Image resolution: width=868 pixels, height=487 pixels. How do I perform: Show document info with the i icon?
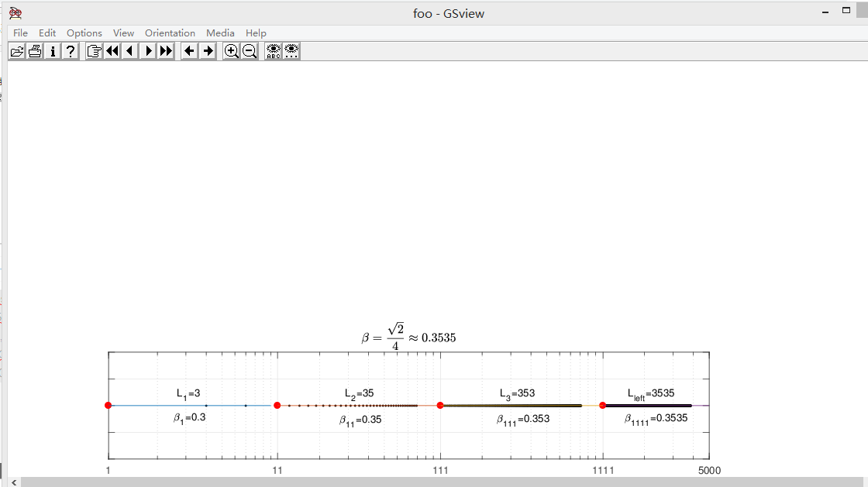pyautogui.click(x=52, y=50)
